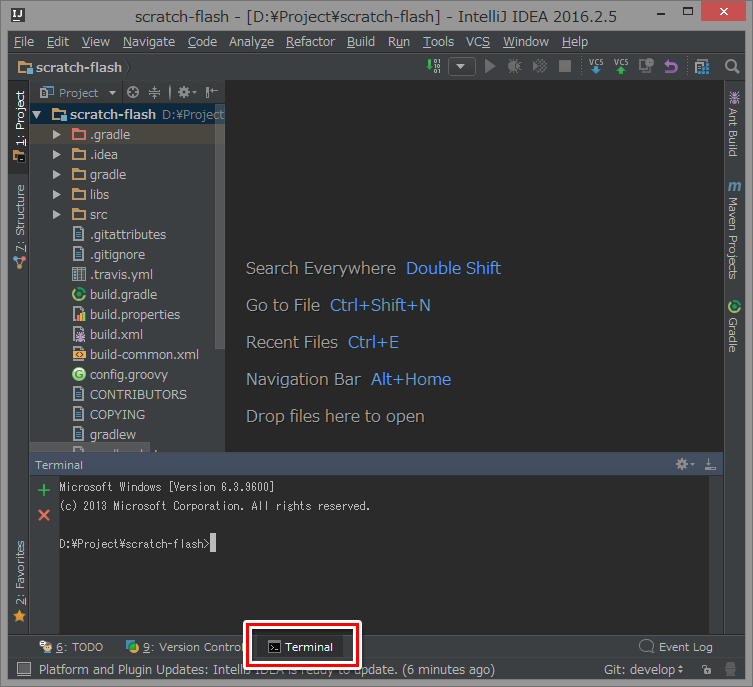The width and height of the screenshot is (753, 687).
Task: Expand the src folder
Action: point(57,214)
